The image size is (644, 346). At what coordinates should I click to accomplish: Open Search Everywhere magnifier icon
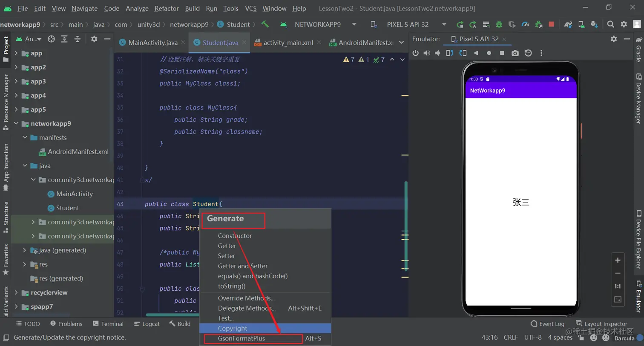tap(611, 24)
